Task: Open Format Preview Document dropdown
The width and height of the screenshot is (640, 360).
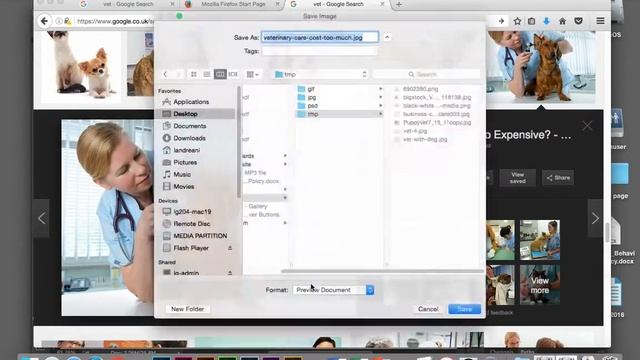Action: tap(333, 290)
